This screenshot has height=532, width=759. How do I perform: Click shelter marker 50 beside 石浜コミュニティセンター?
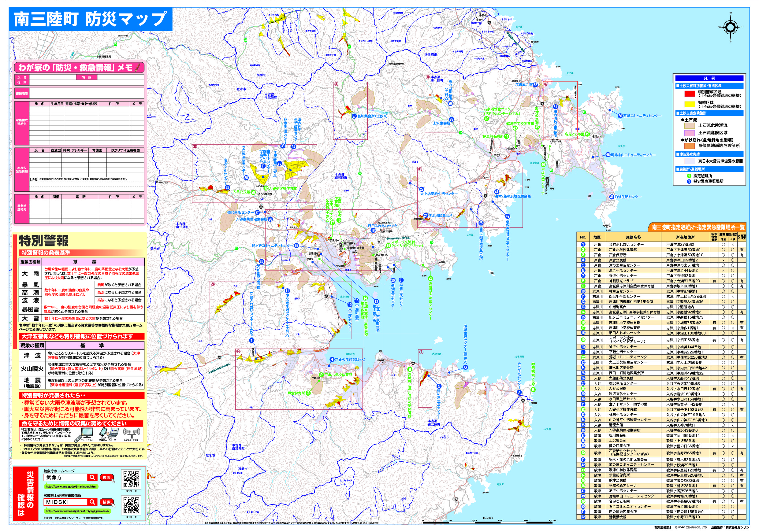click(x=620, y=116)
